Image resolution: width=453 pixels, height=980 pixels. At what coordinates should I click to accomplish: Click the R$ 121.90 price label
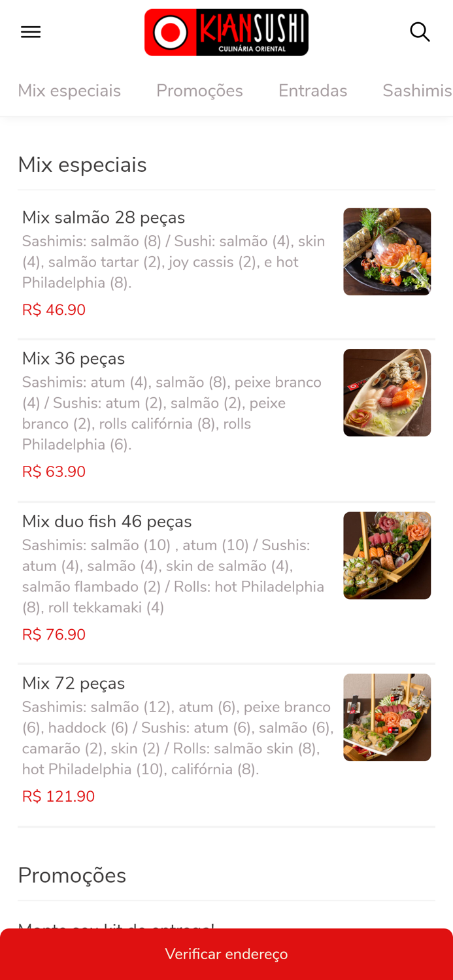58,796
